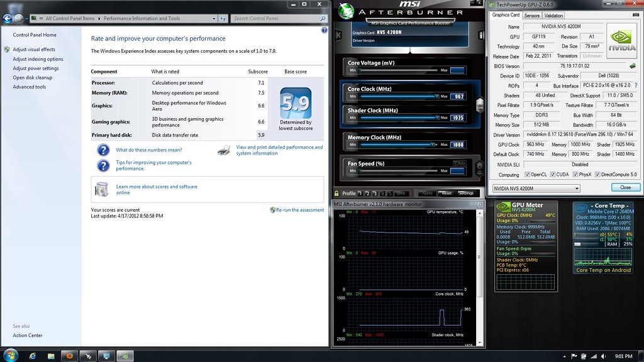Open Windows Explorer folder on taskbar
The height and width of the screenshot is (362, 644).
coord(51,356)
